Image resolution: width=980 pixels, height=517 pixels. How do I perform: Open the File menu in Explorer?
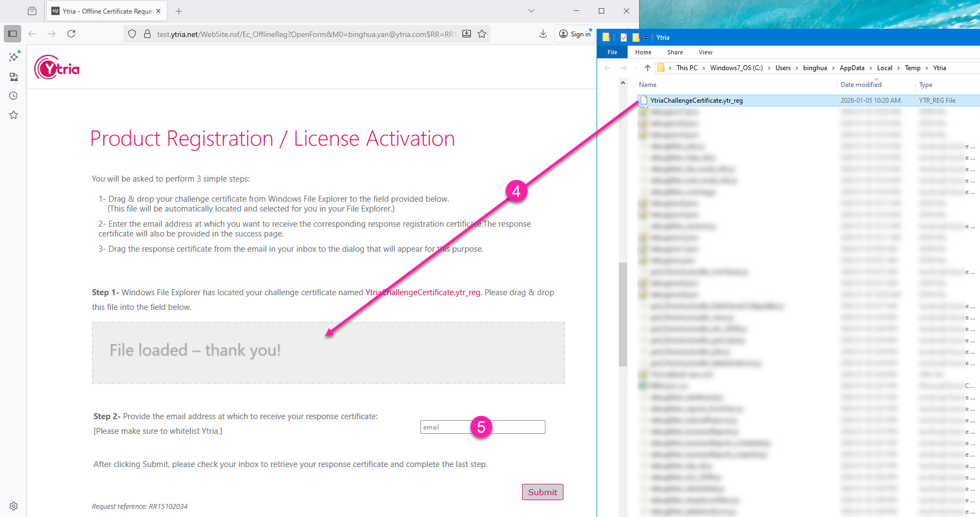pyautogui.click(x=612, y=52)
